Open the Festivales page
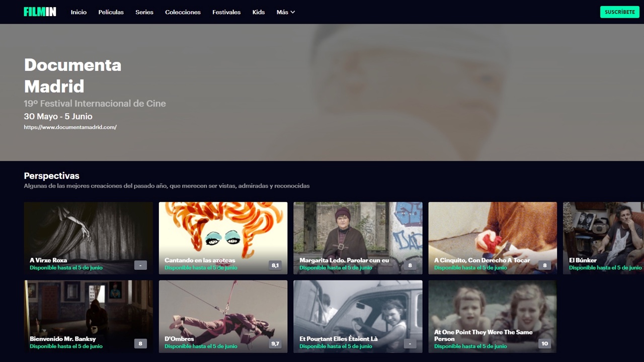The width and height of the screenshot is (644, 362). (226, 12)
